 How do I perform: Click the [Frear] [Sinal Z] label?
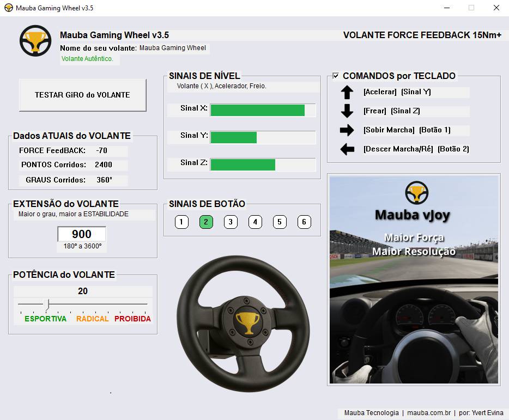tap(391, 111)
